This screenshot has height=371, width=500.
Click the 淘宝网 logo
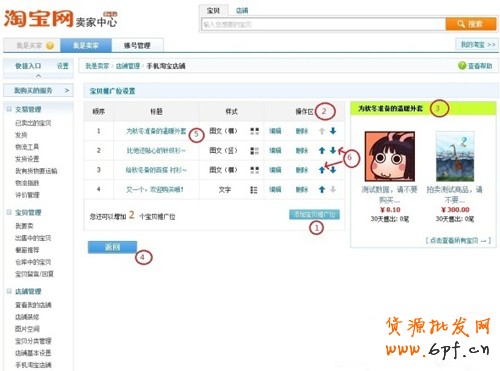[38, 19]
